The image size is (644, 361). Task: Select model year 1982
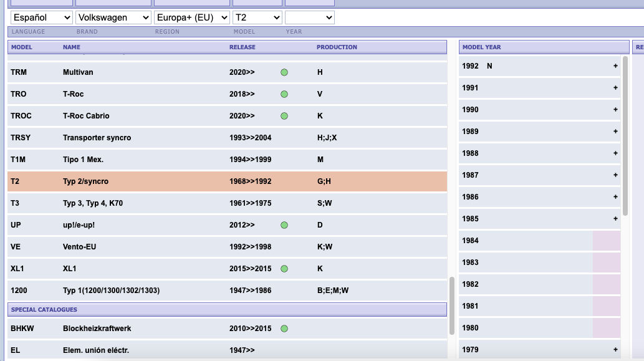tap(470, 284)
